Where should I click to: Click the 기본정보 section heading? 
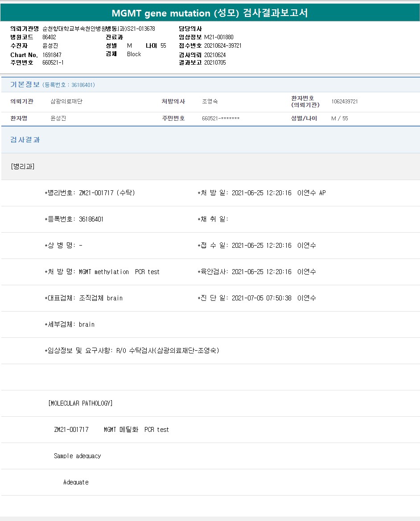click(25, 85)
